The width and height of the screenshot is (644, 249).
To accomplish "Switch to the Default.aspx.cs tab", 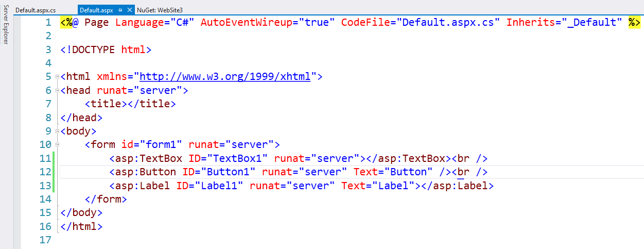I will [36, 10].
